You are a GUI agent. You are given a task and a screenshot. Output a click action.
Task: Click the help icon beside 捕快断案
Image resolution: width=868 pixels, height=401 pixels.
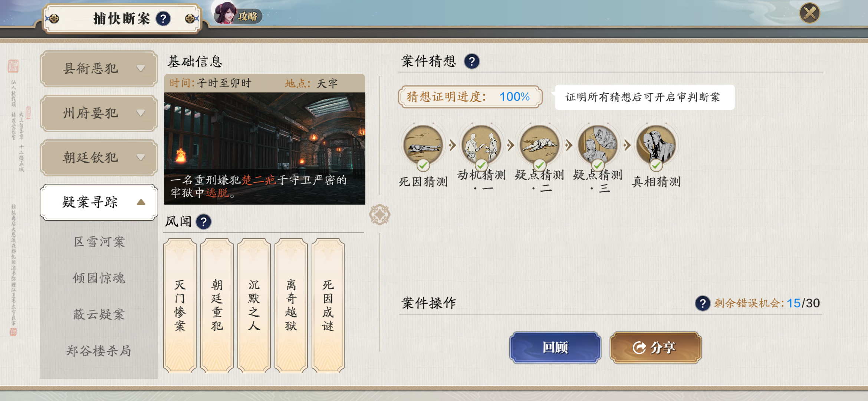[163, 19]
